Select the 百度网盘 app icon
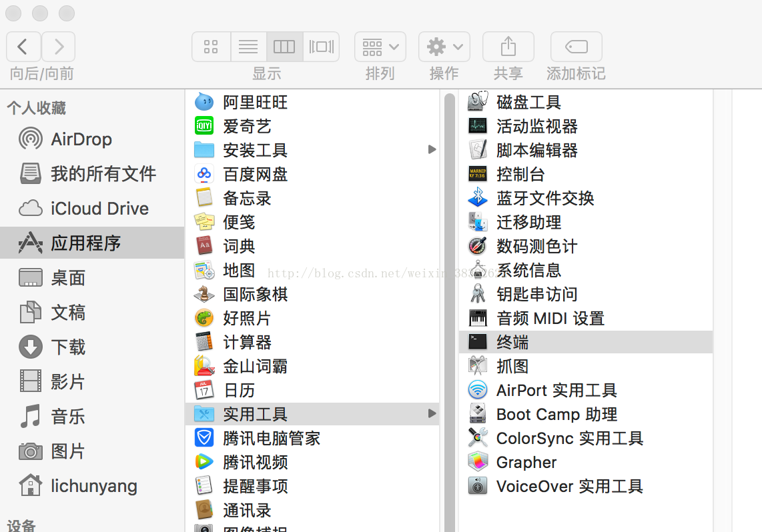 [204, 174]
